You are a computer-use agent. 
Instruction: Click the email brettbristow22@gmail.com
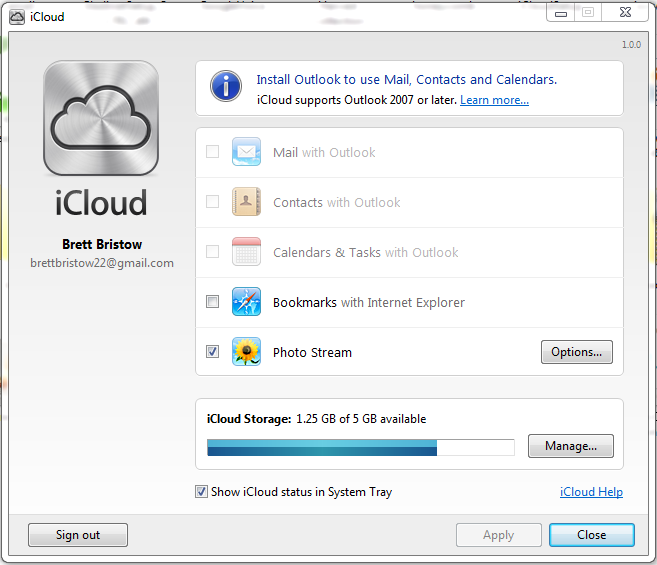102,263
